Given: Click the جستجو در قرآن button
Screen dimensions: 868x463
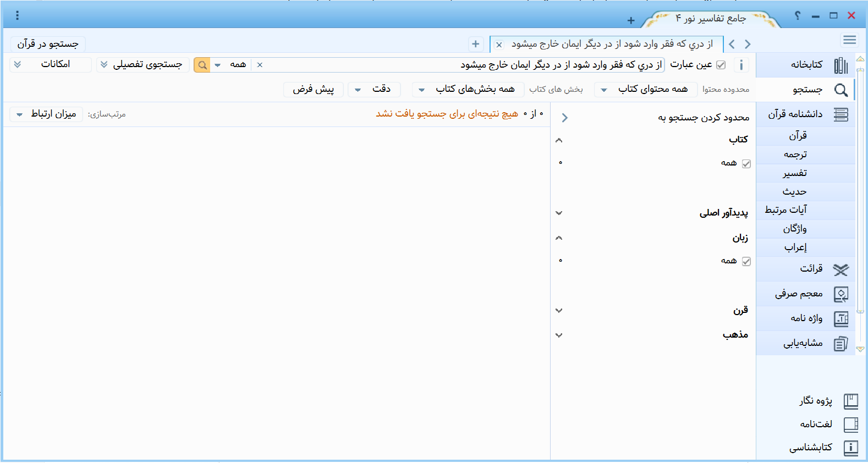Looking at the screenshot, I should pos(48,44).
